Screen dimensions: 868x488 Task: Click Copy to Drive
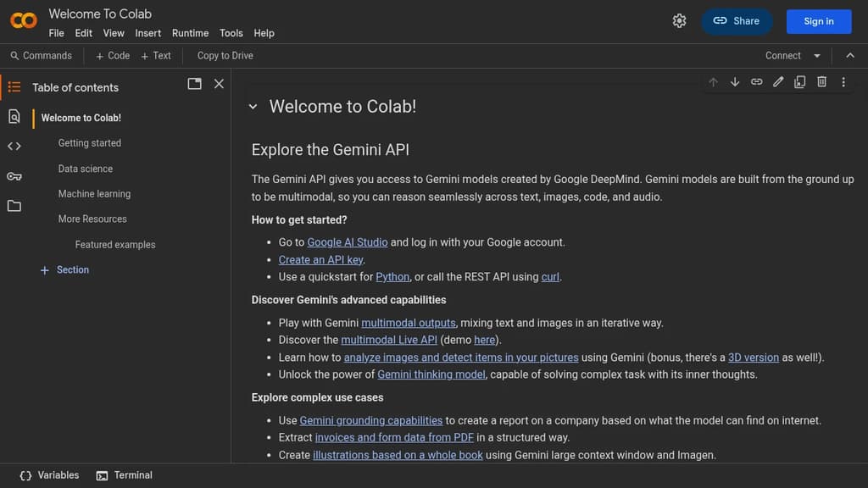coord(225,56)
